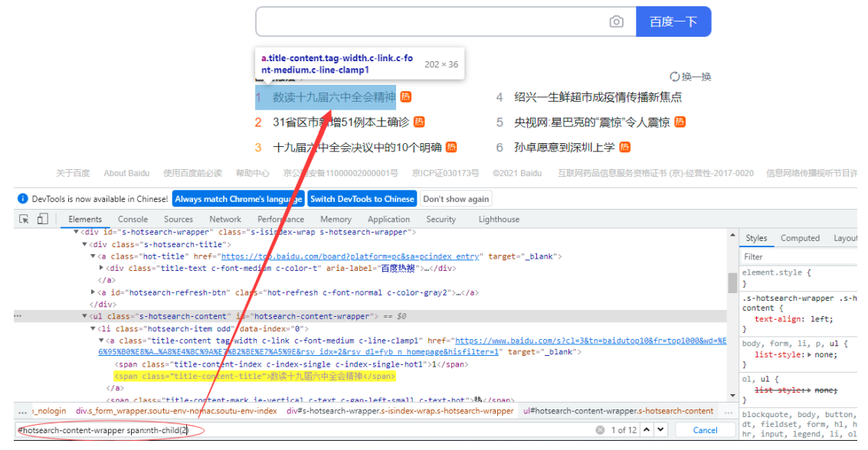
Task: Click the Elements panel vertical scrollbar thumb
Action: [x=732, y=282]
